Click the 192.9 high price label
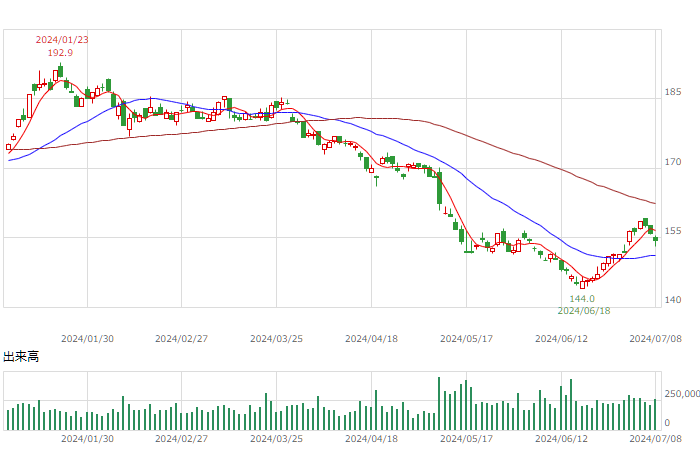Screen dimensions: 700x453 point(60,53)
